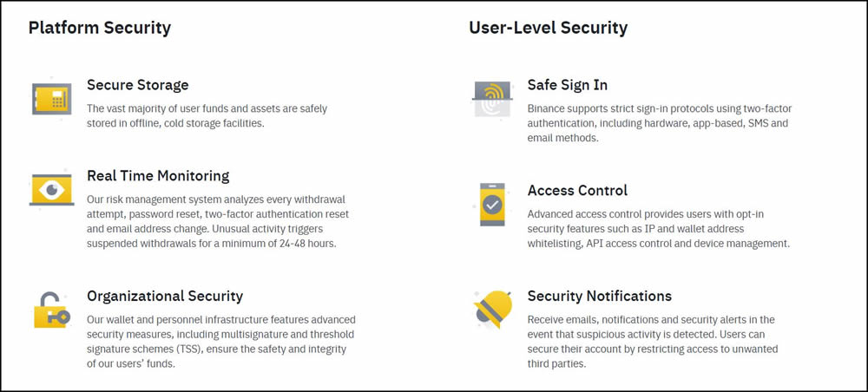Click the Access Control title
868x392 pixels.
tap(577, 191)
